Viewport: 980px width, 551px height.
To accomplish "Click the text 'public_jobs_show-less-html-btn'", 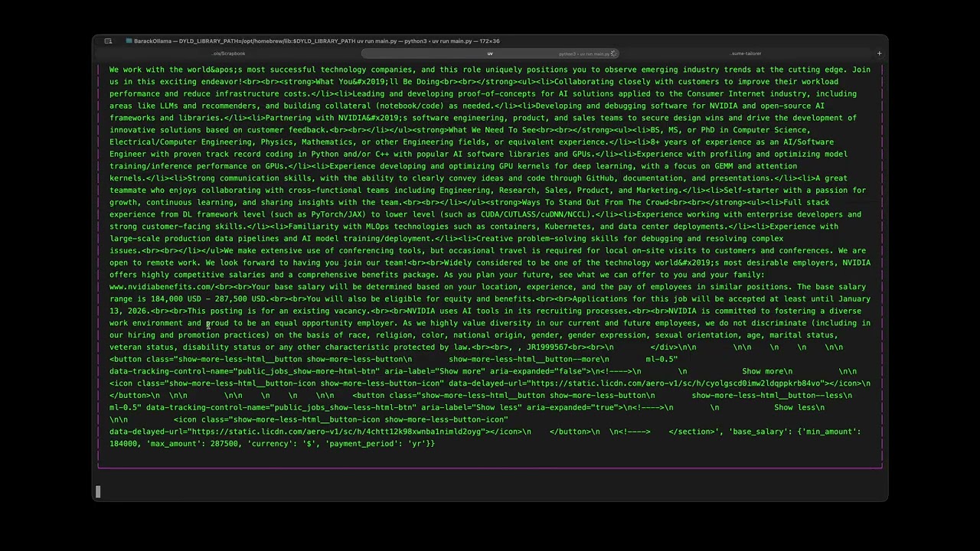I will tap(345, 408).
